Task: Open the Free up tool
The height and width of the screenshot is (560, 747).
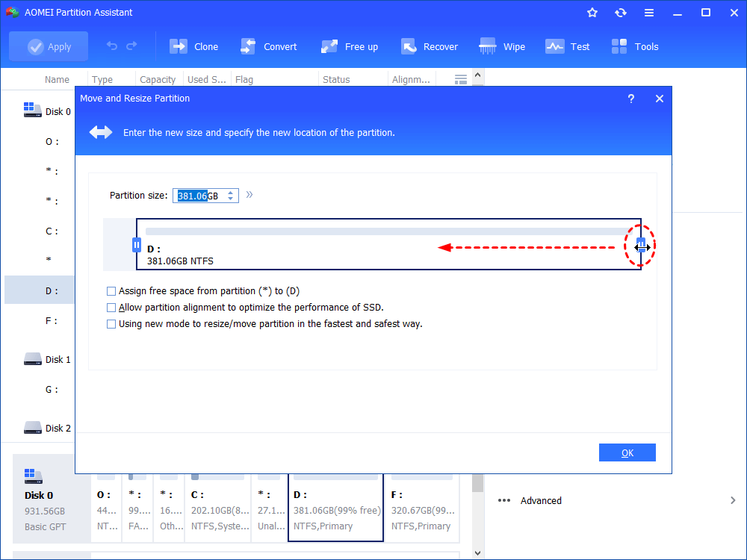Action: pyautogui.click(x=349, y=46)
